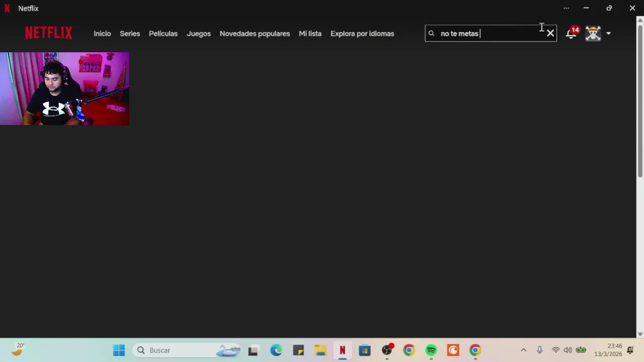Open Sticky Notes from taskbar

(x=298, y=350)
